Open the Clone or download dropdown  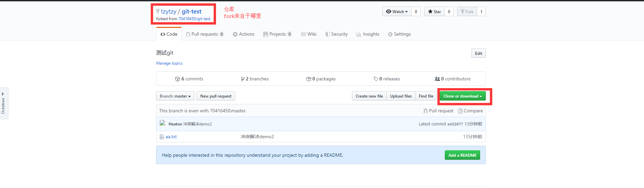[463, 96]
